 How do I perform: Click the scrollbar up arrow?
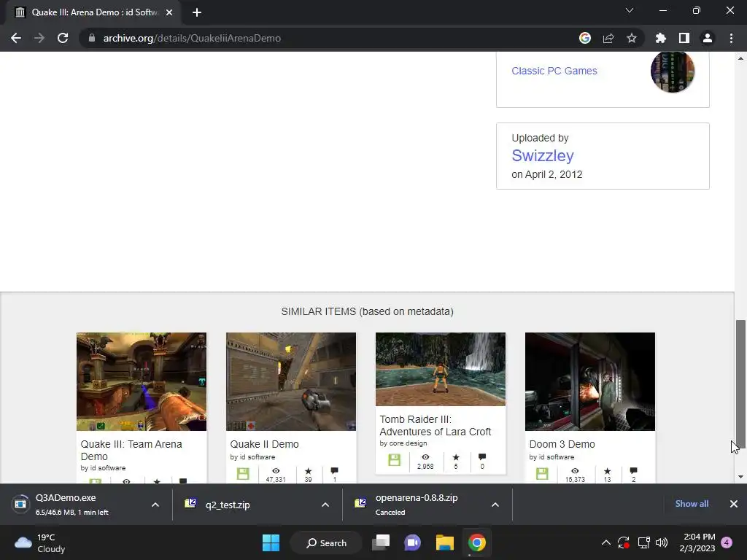[740, 58]
